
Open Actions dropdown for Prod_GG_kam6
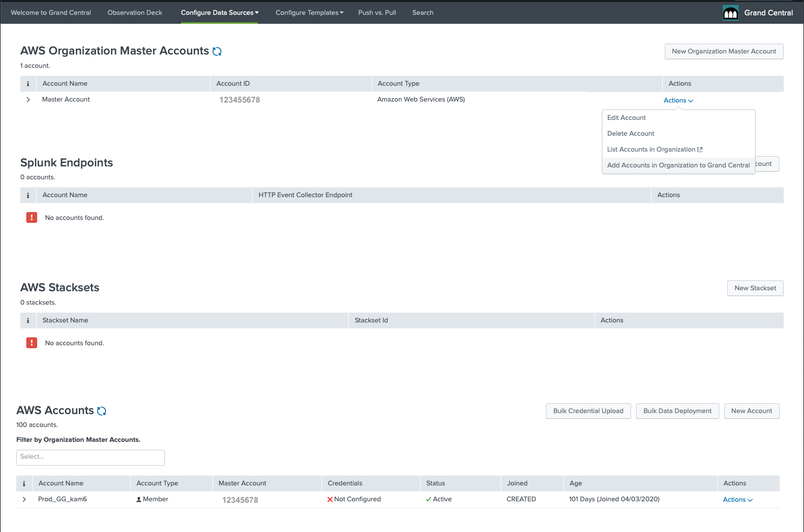[x=738, y=500]
